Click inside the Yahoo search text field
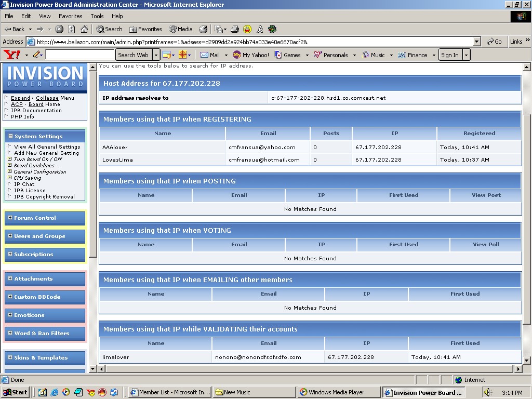Image resolution: width=532 pixels, height=399 pixels. [79, 55]
